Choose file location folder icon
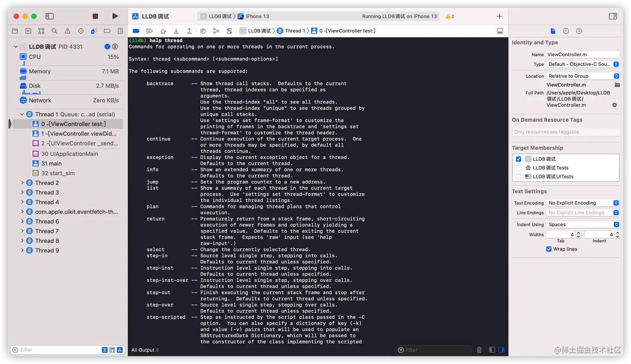The image size is (631, 364). (617, 85)
